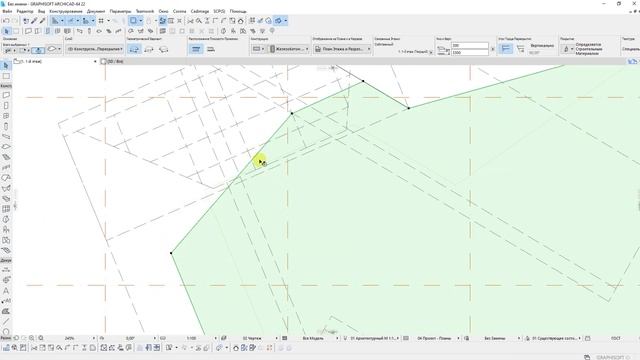Select the perpendicular edge angle option
Image resolution: width=640 pixels, height=360 pixels.
coord(506,49)
